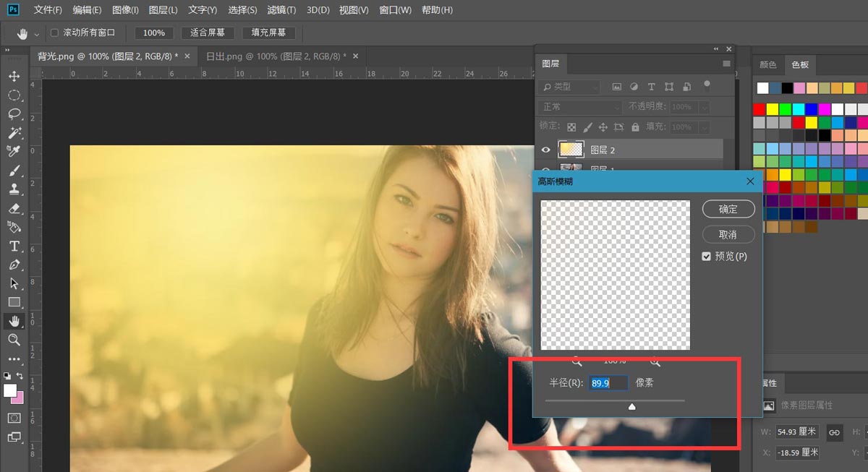
Task: Toggle the 预览(P) checkbox
Action: [707, 257]
